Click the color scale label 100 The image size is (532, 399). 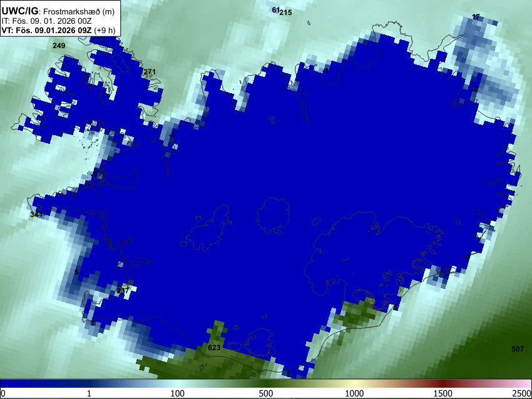pos(178,393)
